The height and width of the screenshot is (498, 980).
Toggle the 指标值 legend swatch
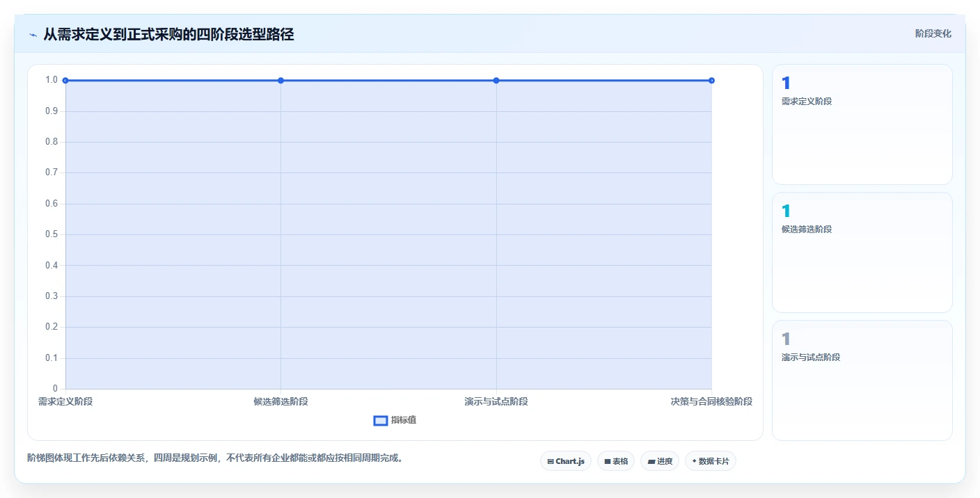click(x=381, y=421)
